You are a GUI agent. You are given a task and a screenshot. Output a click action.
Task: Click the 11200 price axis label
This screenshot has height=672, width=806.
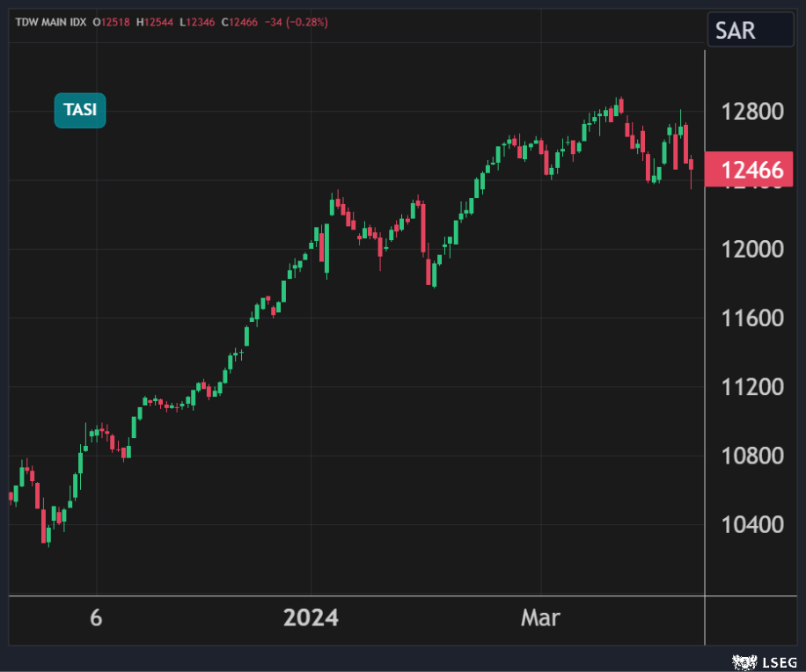751,387
